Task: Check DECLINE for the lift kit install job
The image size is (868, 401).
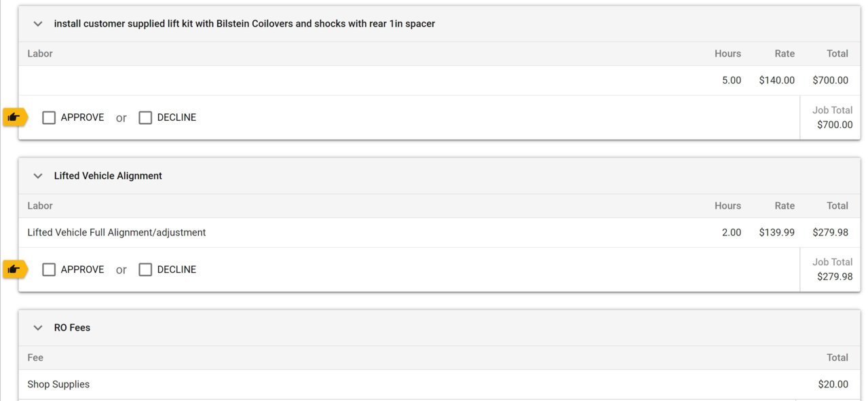Action: 145,117
